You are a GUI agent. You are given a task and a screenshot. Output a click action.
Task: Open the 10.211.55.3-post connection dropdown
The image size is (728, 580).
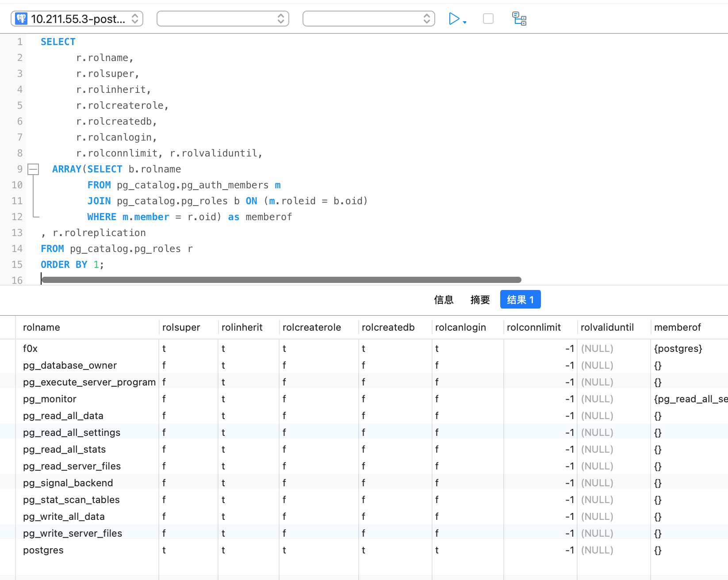[77, 19]
